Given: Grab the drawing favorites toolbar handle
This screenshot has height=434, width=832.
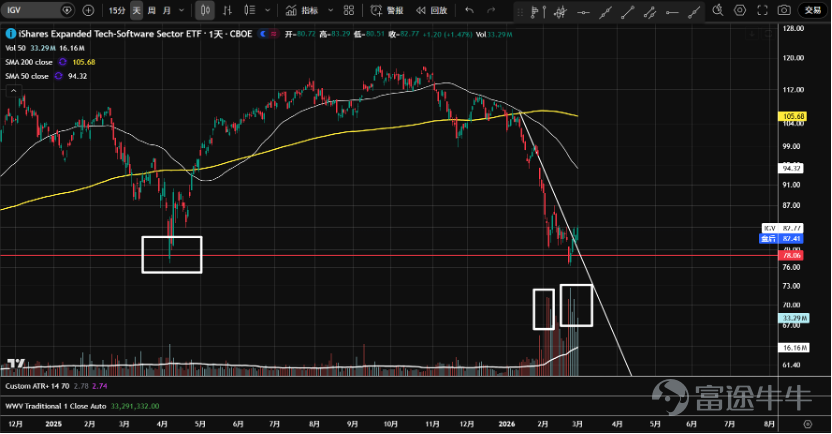Looking at the screenshot, I should [x=520, y=12].
